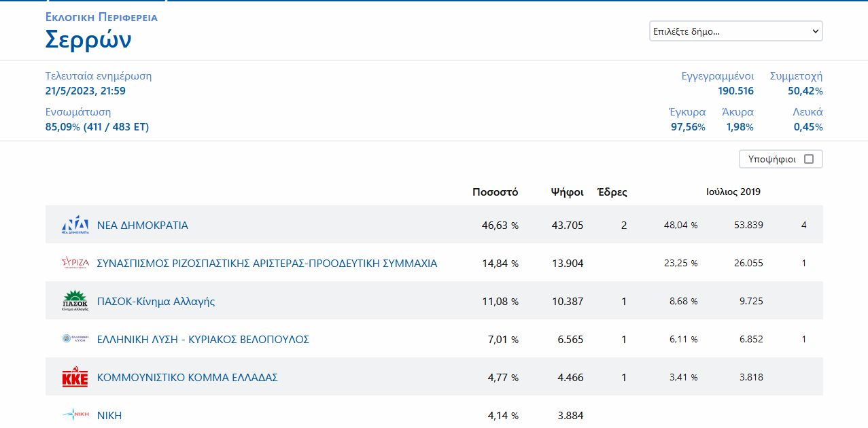
Task: Click the red ΚΚΕ party logo
Action: pyautogui.click(x=75, y=377)
